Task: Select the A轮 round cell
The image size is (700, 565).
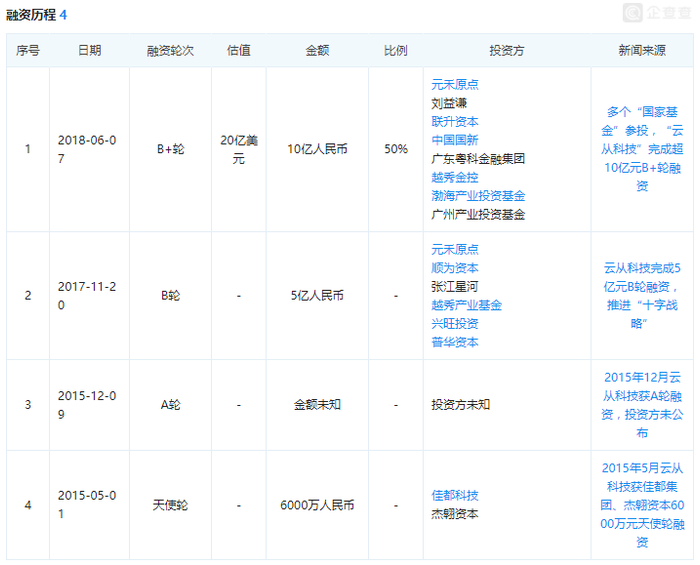Action: click(x=170, y=405)
